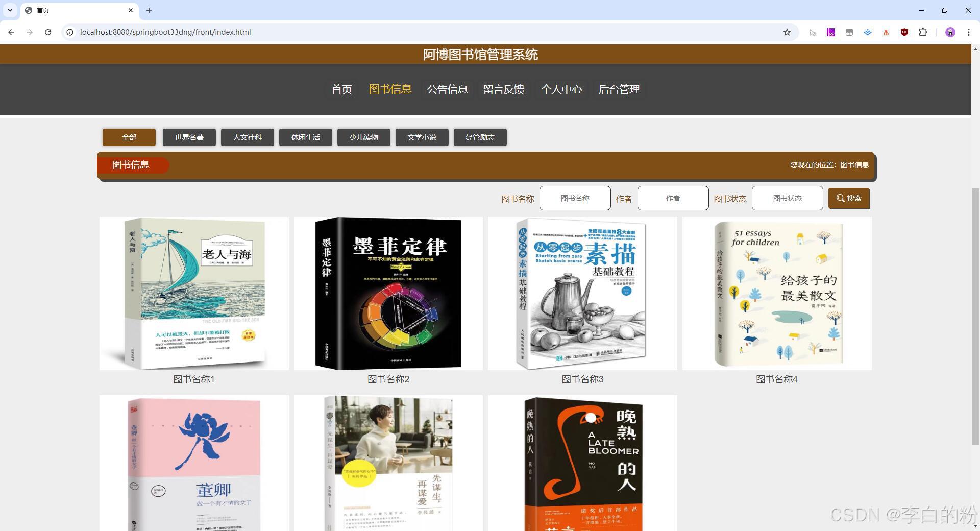Open the 晚熟的人 book cover
Screen dimensions: 980x531
tap(582, 463)
